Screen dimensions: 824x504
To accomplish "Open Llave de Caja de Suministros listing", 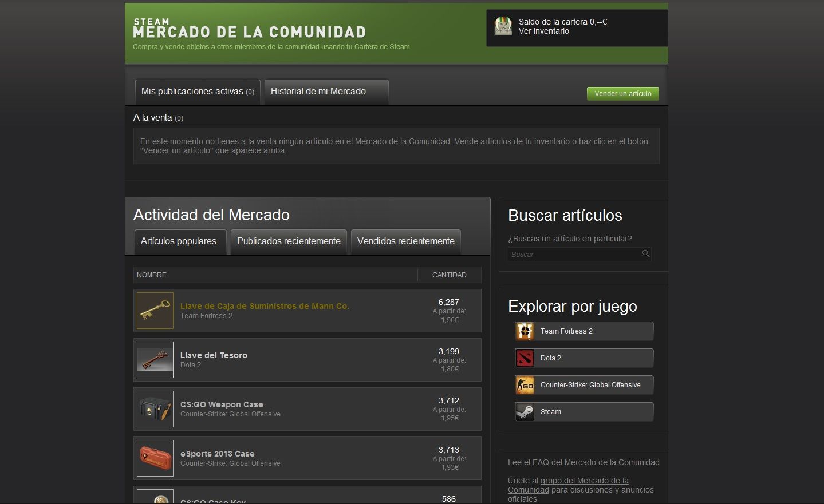I will (265, 306).
